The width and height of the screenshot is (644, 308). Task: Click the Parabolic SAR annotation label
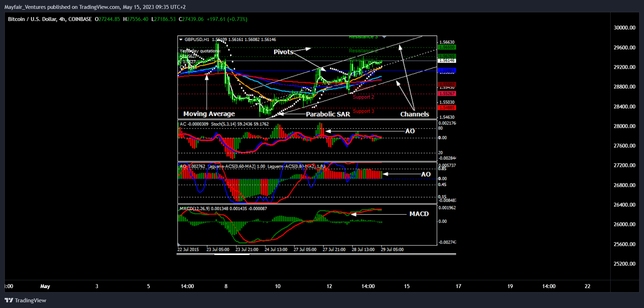click(x=328, y=114)
